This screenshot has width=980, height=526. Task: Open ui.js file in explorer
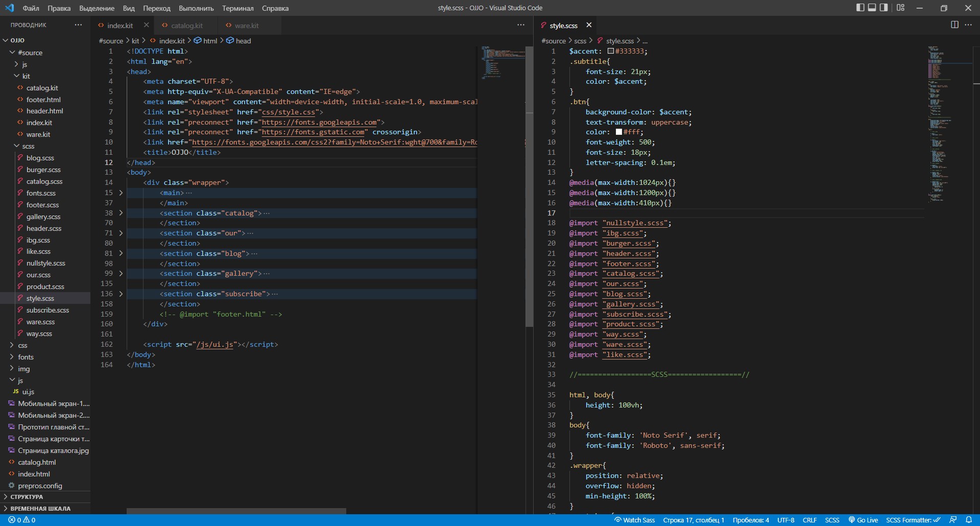28,392
